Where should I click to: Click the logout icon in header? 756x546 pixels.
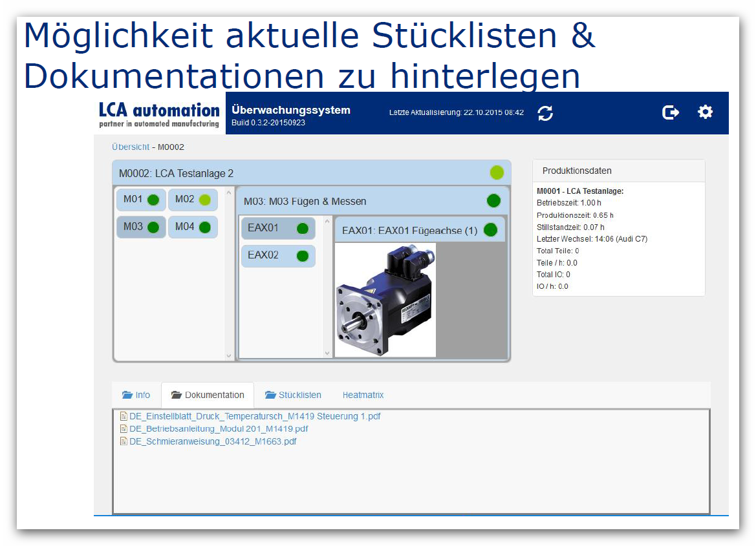point(670,112)
